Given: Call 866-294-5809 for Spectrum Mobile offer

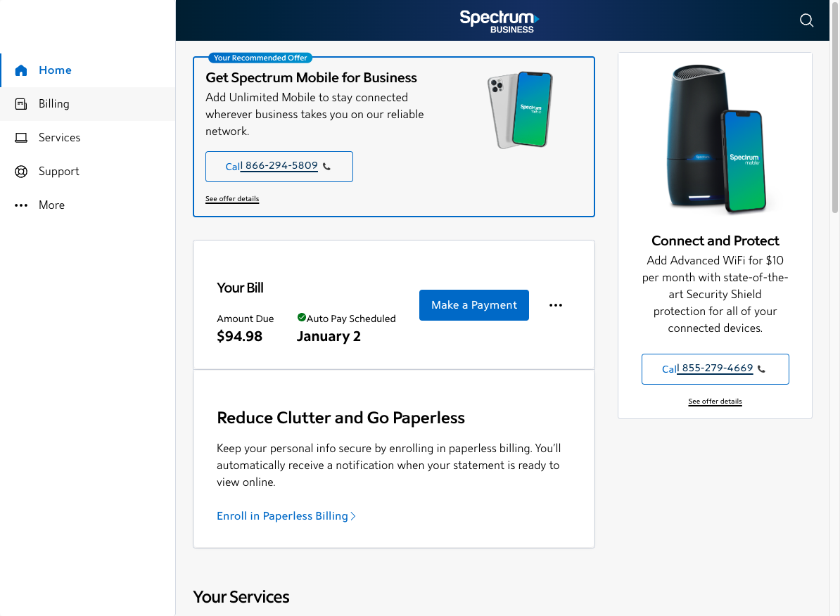Looking at the screenshot, I should (x=279, y=167).
